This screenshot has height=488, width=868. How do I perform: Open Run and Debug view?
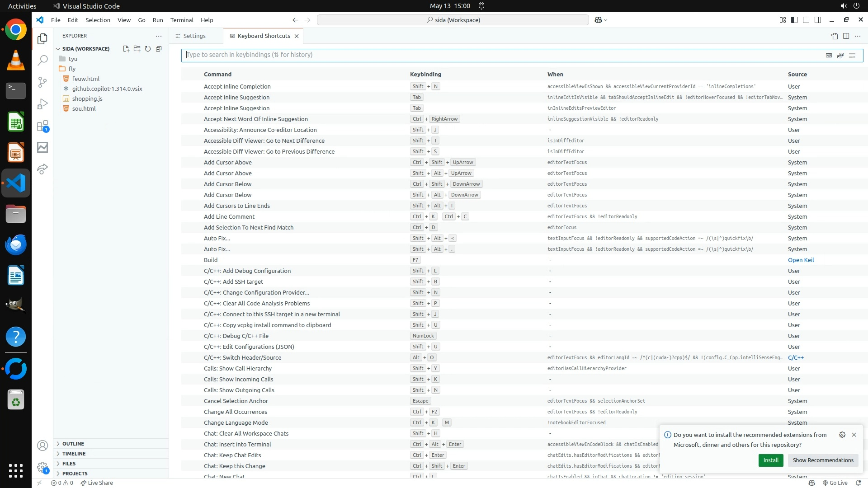(42, 104)
